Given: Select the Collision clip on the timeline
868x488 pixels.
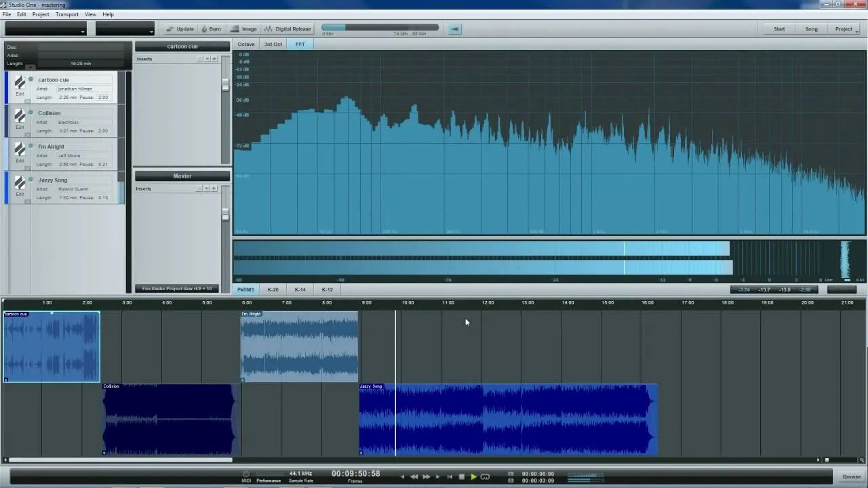Looking at the screenshot, I should tap(170, 419).
